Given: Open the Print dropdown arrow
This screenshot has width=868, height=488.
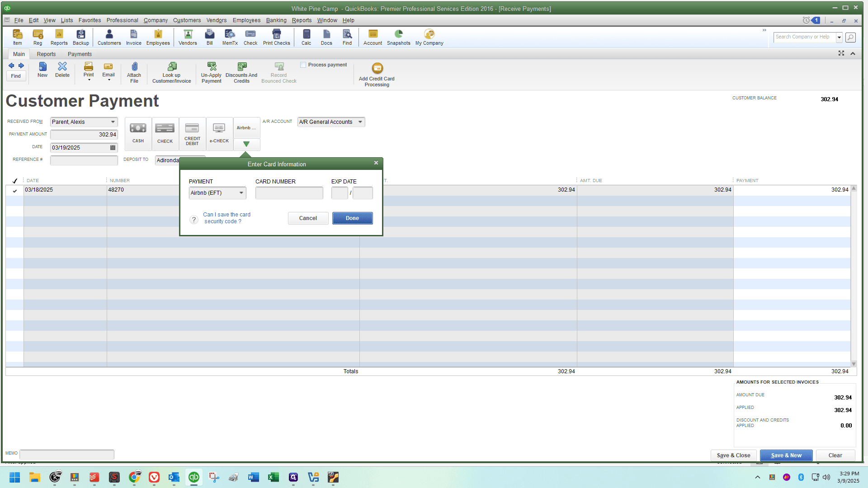Looking at the screenshot, I should point(89,80).
